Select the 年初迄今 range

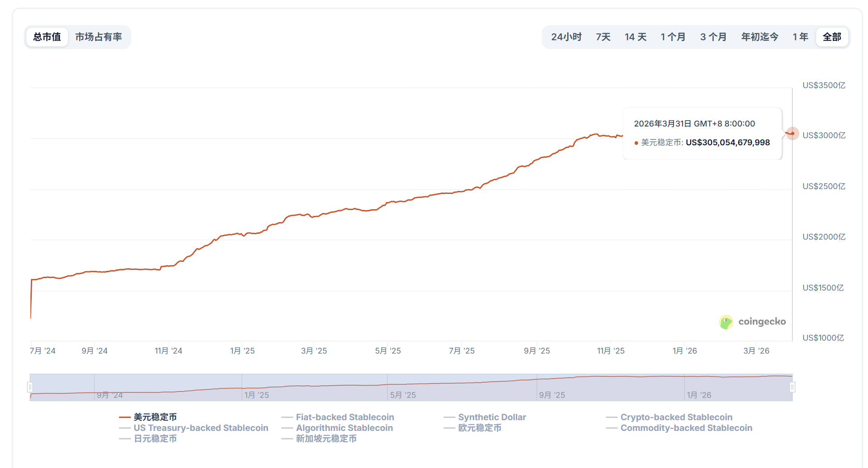pyautogui.click(x=759, y=37)
